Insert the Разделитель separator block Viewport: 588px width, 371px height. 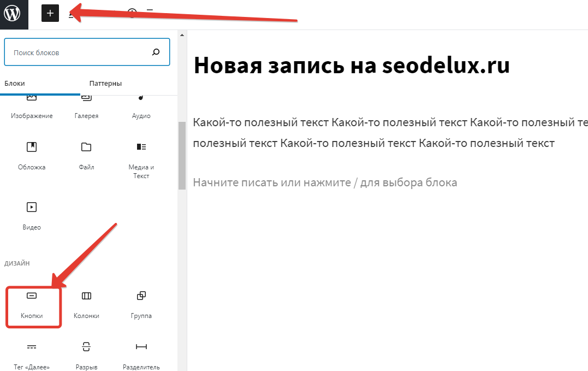click(x=141, y=355)
